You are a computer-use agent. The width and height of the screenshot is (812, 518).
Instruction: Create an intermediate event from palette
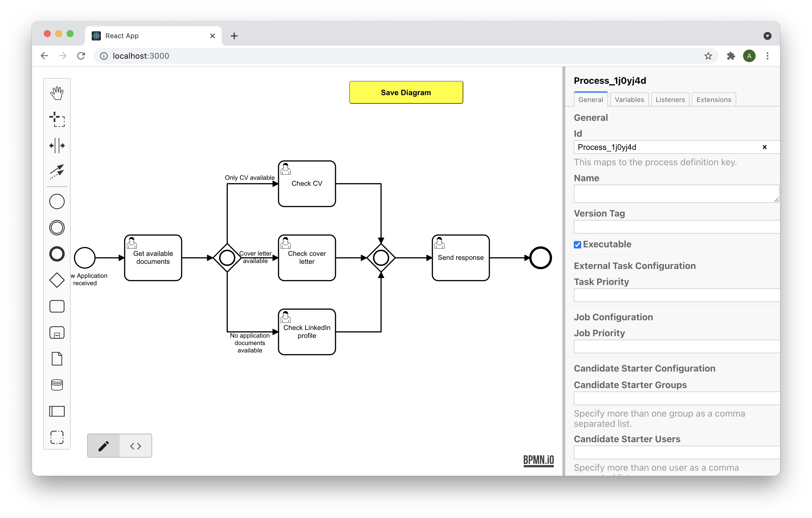[x=57, y=228]
